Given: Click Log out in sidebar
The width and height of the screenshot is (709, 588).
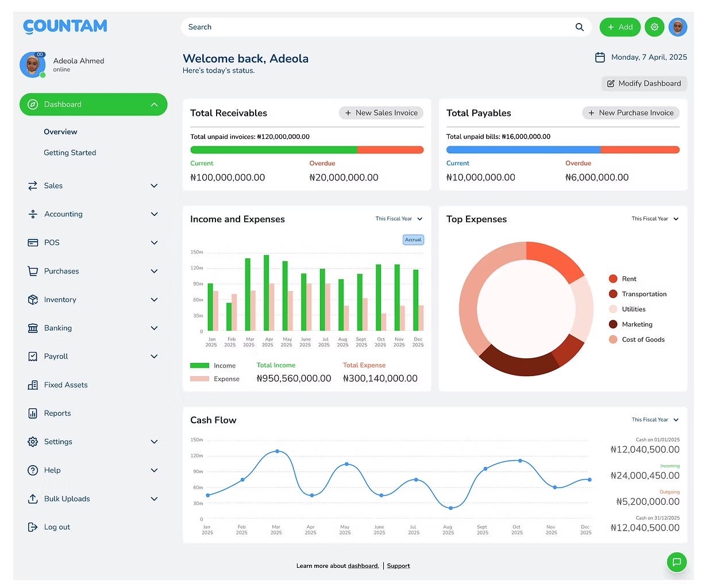Looking at the screenshot, I should 57,527.
